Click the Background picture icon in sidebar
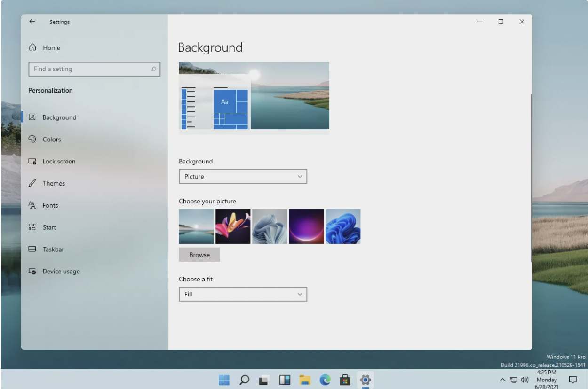This screenshot has height=389, width=588. coord(32,117)
